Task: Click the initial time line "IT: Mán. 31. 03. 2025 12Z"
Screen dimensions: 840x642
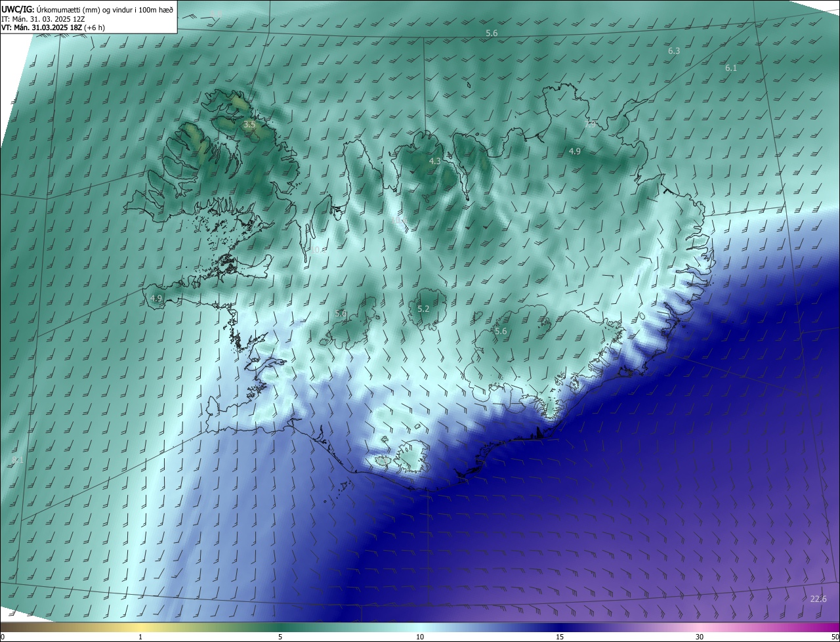Action: pos(43,18)
